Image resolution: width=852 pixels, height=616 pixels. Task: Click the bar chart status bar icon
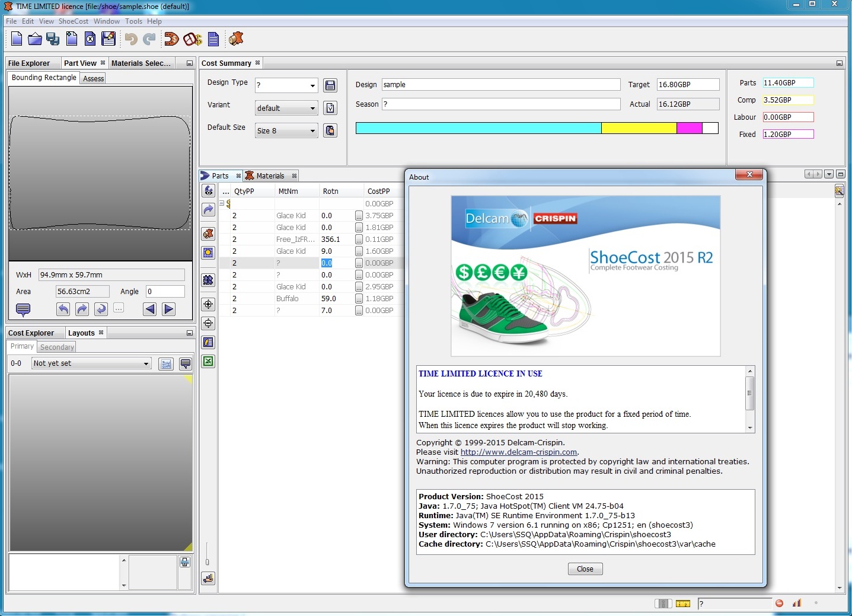[x=797, y=604]
